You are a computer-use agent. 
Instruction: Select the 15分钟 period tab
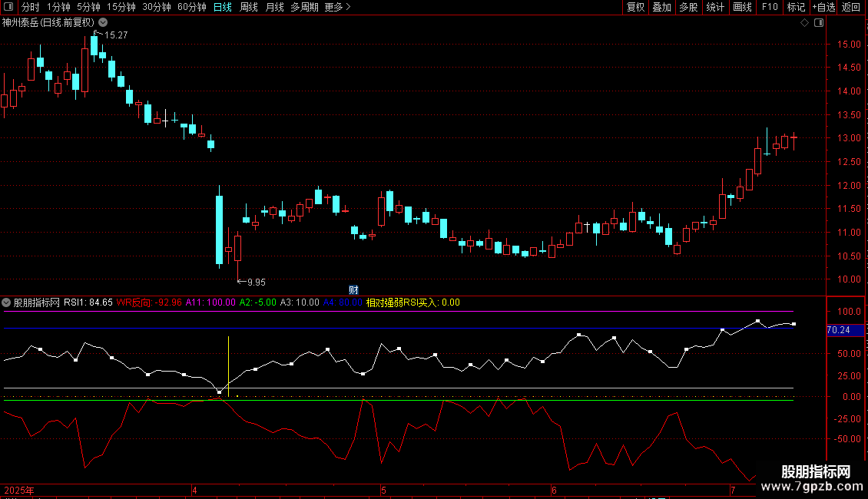121,7
